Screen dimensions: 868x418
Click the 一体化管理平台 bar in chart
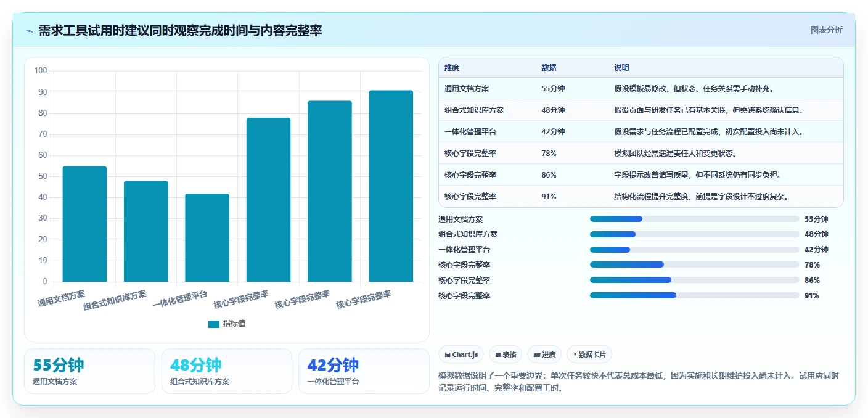(207, 238)
